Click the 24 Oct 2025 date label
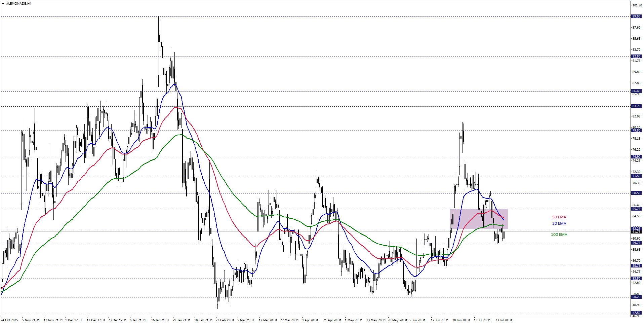The image size is (644, 324). point(9,320)
